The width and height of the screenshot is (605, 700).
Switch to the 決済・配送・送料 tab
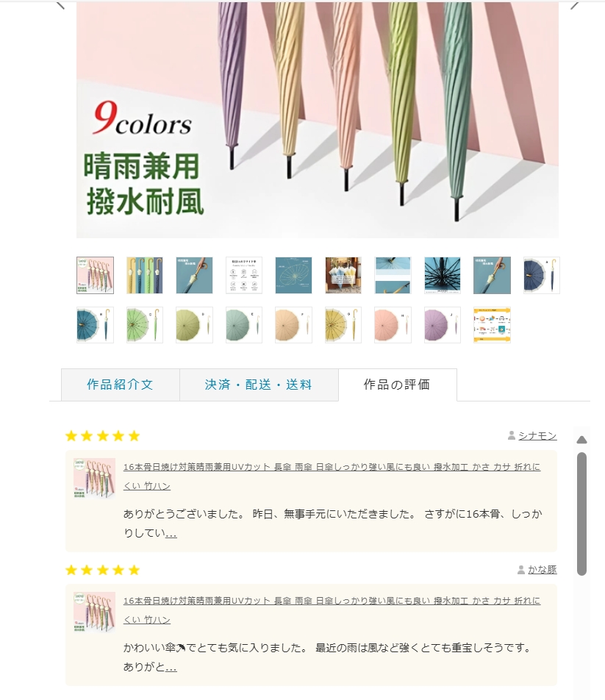pos(259,385)
